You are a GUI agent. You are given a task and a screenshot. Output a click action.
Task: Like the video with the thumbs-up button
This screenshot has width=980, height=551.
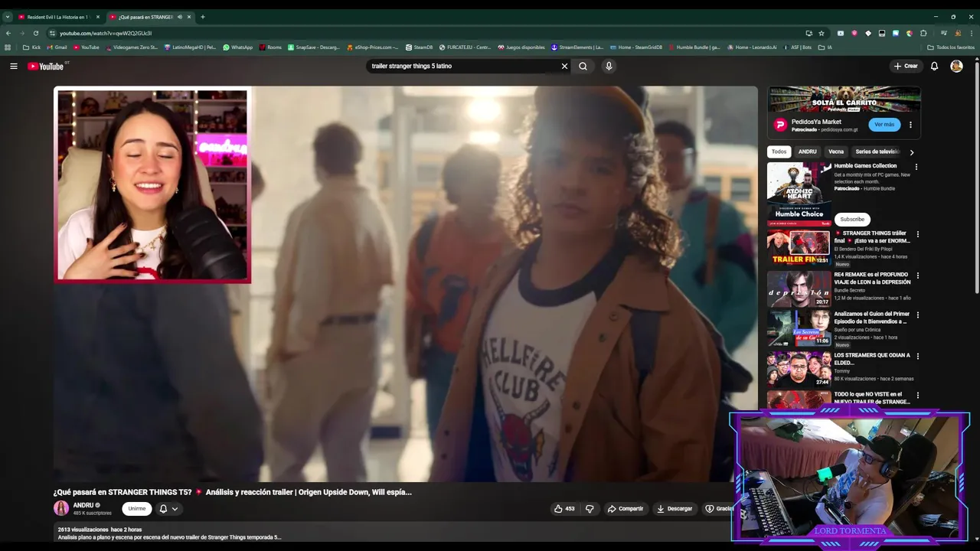point(564,509)
